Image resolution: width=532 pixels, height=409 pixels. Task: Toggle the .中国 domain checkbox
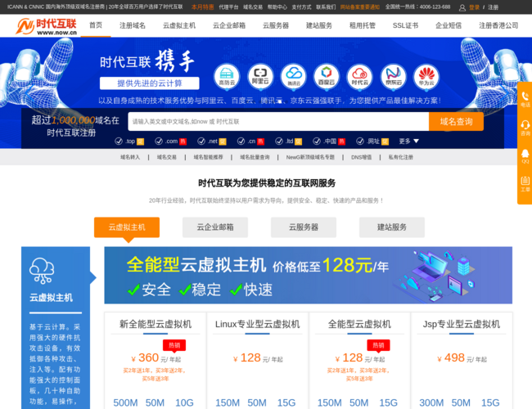coord(317,141)
